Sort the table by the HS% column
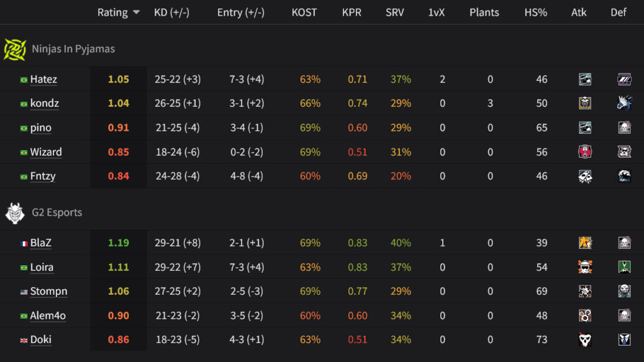Viewport: 644px width, 362px height. tap(535, 12)
